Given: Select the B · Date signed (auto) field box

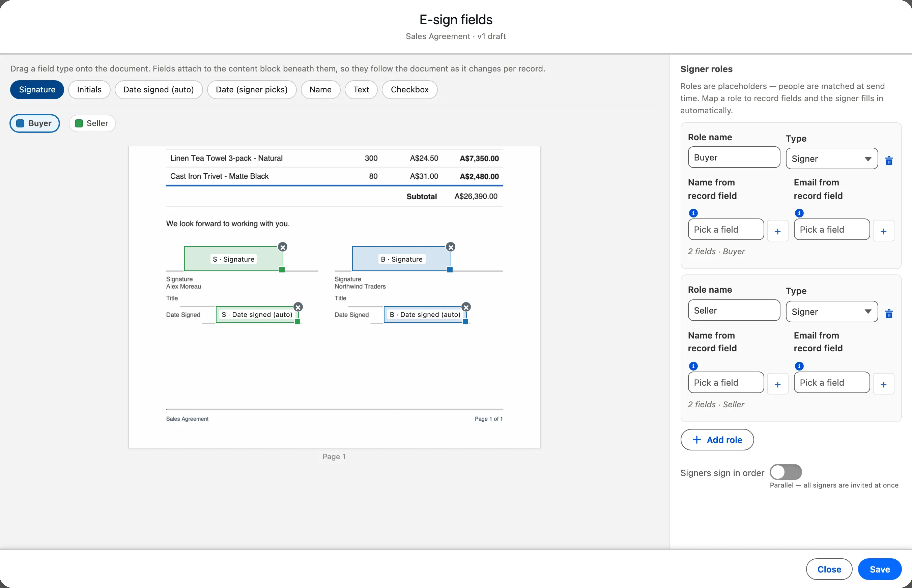Looking at the screenshot, I should 425,315.
